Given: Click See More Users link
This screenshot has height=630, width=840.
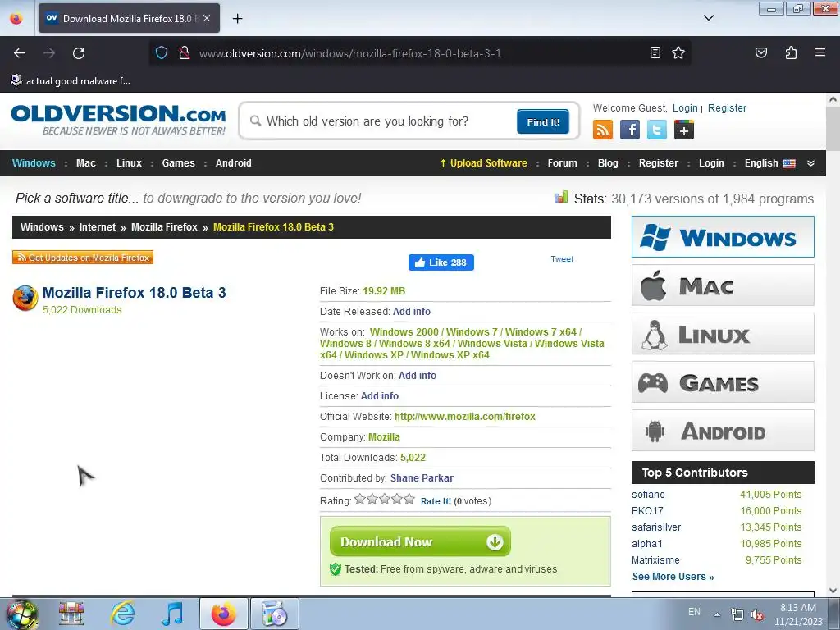Looking at the screenshot, I should (673, 577).
